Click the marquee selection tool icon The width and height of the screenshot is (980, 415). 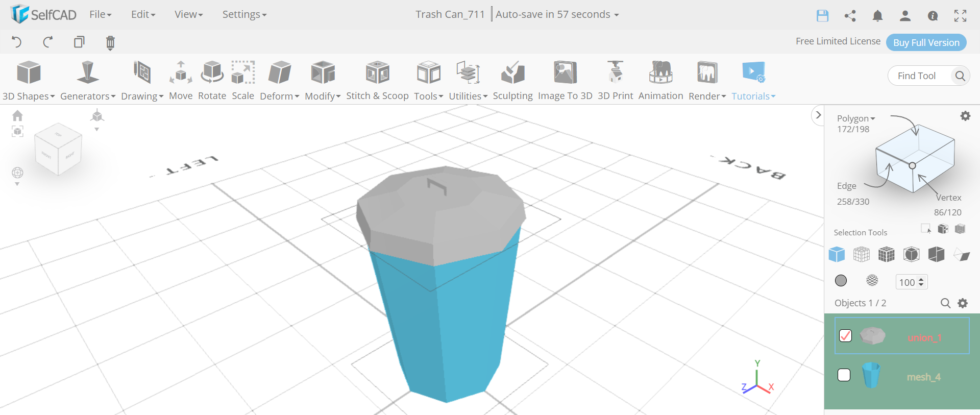tap(926, 229)
